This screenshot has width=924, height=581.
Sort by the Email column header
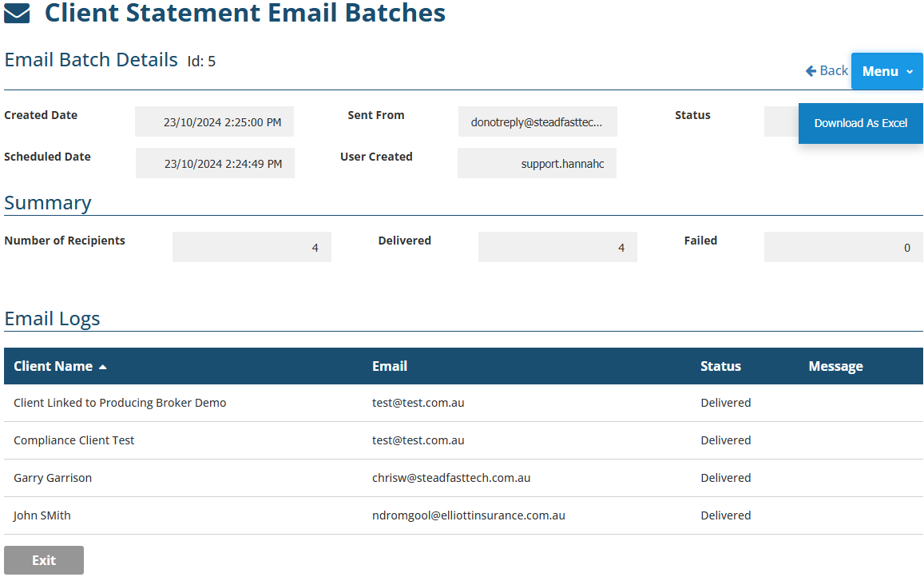pyautogui.click(x=390, y=366)
